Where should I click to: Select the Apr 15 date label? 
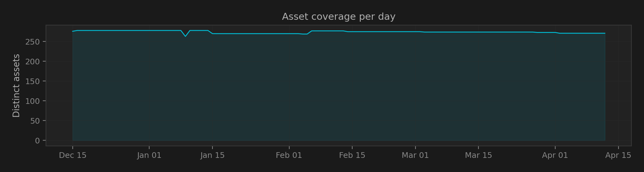pos(618,155)
